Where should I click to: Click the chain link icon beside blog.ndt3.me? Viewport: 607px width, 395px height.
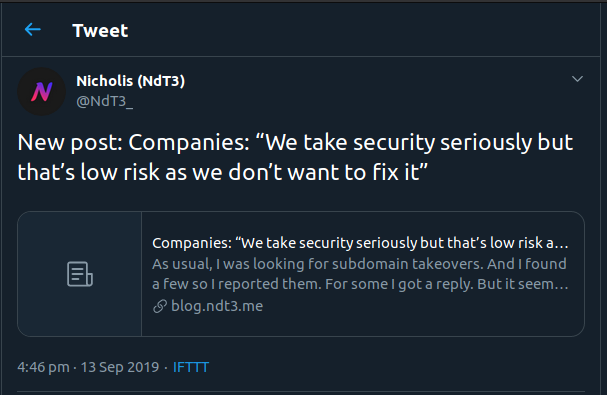click(160, 306)
